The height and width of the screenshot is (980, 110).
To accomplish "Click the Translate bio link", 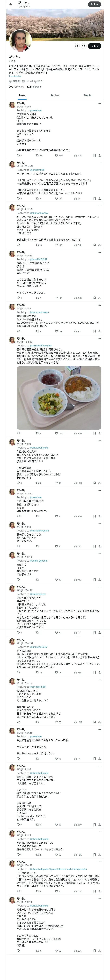I will click(x=15, y=76).
